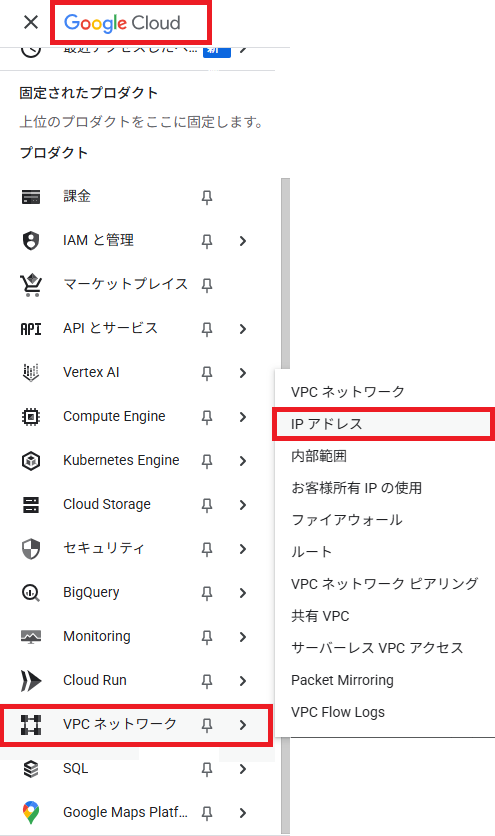The image size is (495, 836).
Task: Select the Kubernetes Engine hexagon icon
Action: point(31,461)
